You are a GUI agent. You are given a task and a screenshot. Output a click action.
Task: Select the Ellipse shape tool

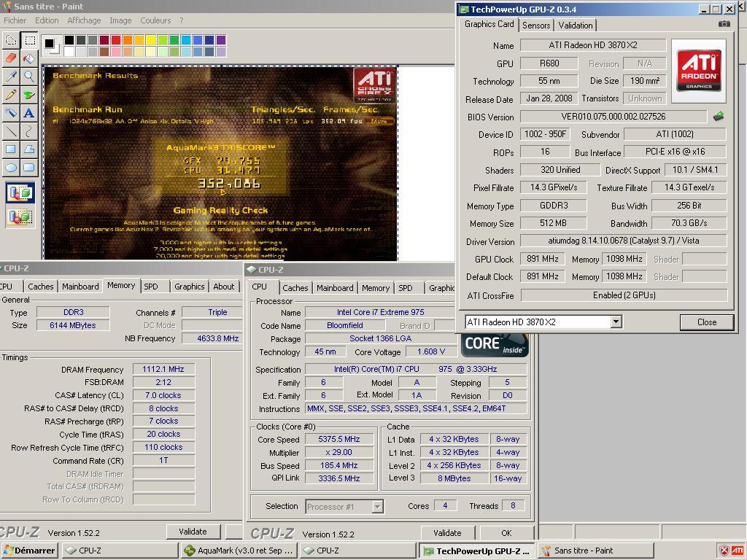tap(10, 168)
